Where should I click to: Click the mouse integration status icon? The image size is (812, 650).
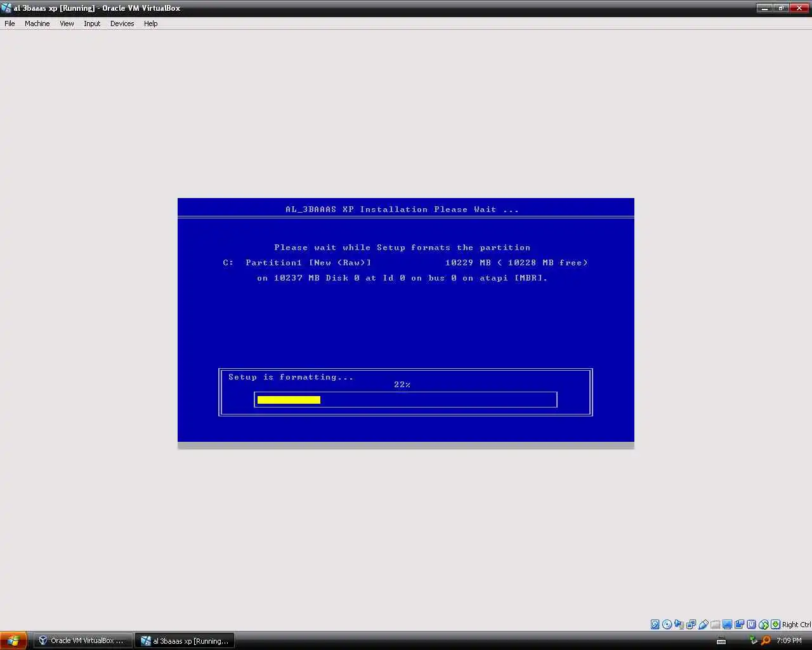click(751, 625)
